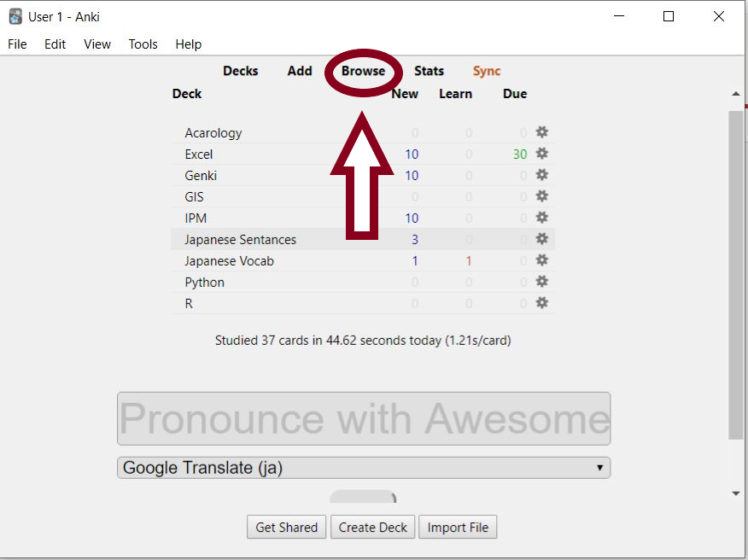Open Japanese Sentances deck gear menu
748x560 pixels.
pyautogui.click(x=541, y=239)
